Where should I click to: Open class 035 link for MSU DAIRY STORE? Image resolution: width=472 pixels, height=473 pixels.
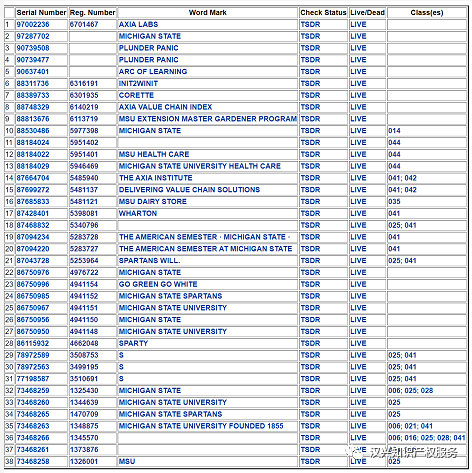pyautogui.click(x=394, y=201)
